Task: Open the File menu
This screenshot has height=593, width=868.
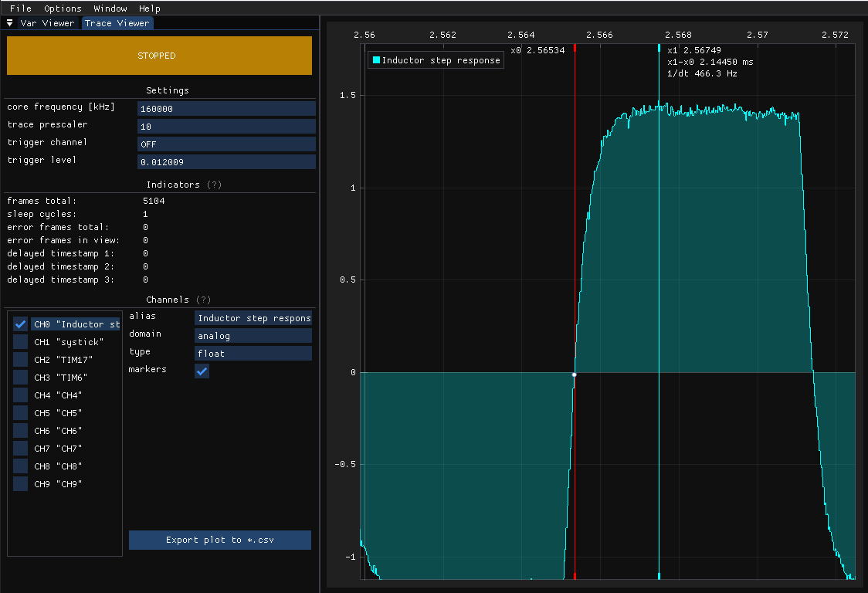Action: (21, 8)
